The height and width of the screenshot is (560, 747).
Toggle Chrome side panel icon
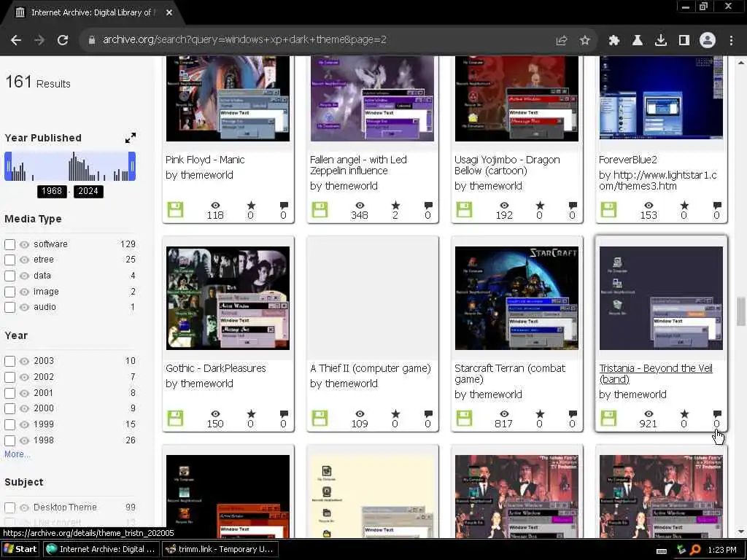[x=684, y=41]
